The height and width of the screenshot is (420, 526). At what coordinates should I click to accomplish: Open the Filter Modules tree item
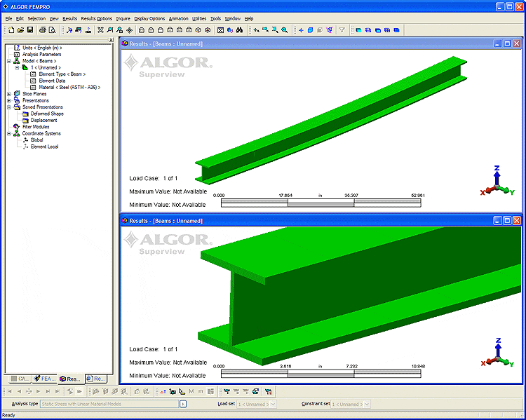35,127
